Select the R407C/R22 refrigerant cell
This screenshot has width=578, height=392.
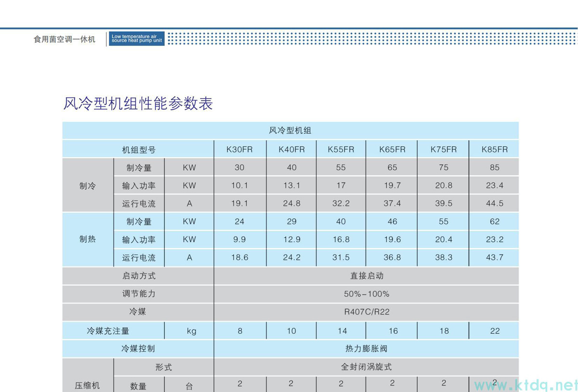pyautogui.click(x=367, y=312)
